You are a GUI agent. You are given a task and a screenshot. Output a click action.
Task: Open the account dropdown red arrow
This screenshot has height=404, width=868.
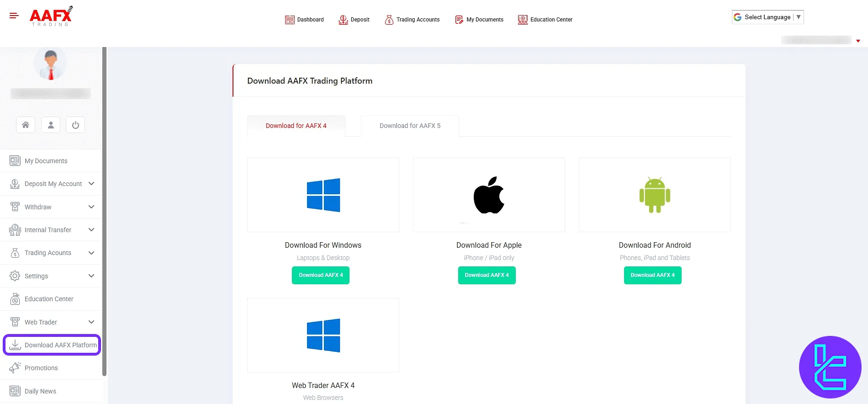pyautogui.click(x=858, y=41)
